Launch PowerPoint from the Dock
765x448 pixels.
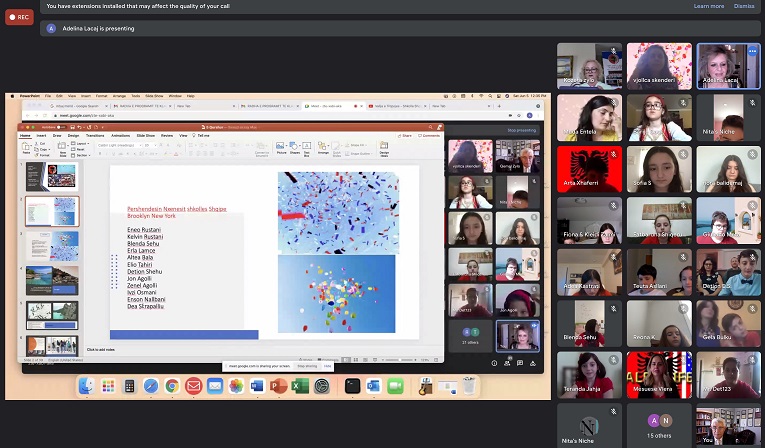[x=279, y=386]
